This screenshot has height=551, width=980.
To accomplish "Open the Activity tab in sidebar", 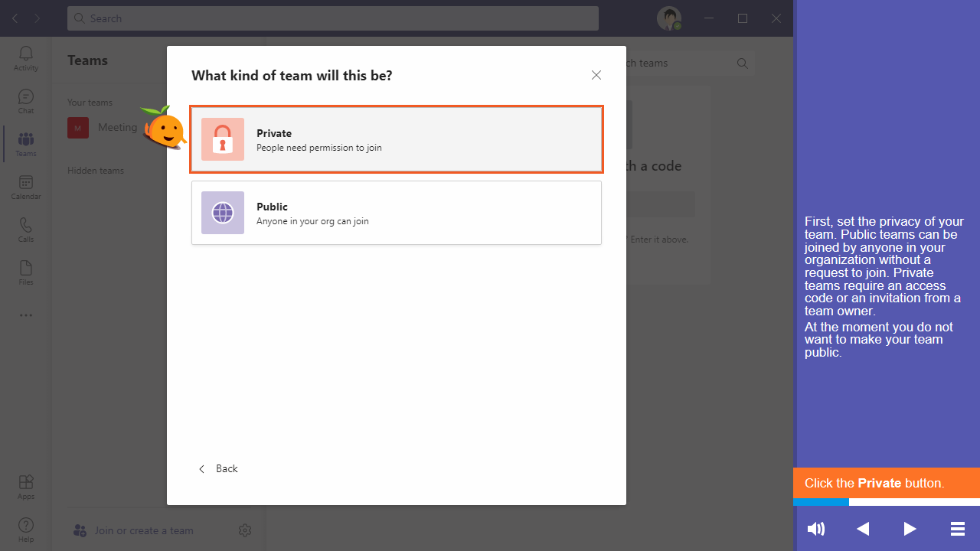I will point(26,58).
